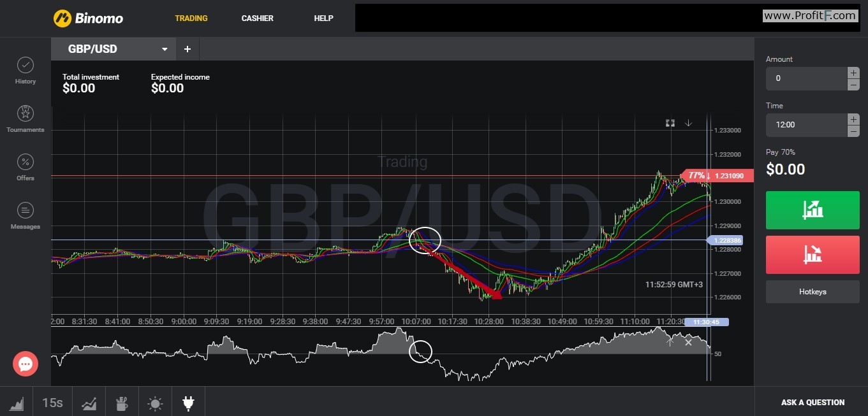Open the Hotkeys settings
The image size is (868, 416).
point(813,292)
